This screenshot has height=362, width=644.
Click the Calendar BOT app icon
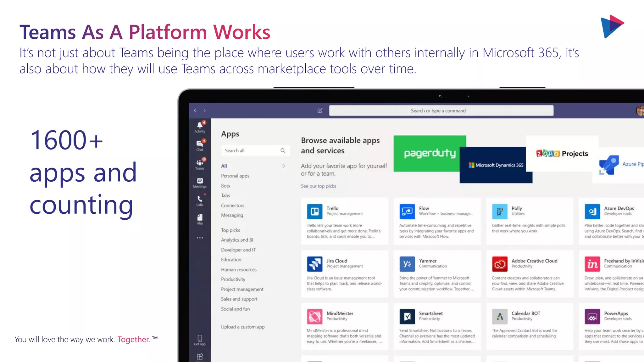coord(500,316)
